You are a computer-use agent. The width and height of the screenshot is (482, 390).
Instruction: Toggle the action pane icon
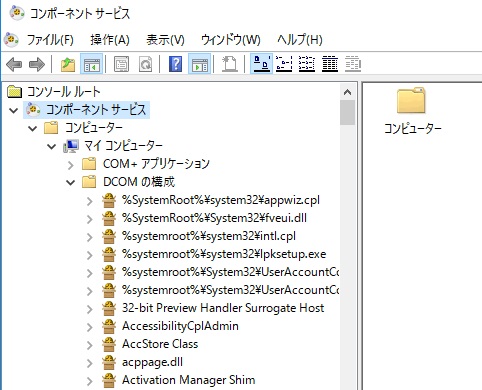(199, 64)
